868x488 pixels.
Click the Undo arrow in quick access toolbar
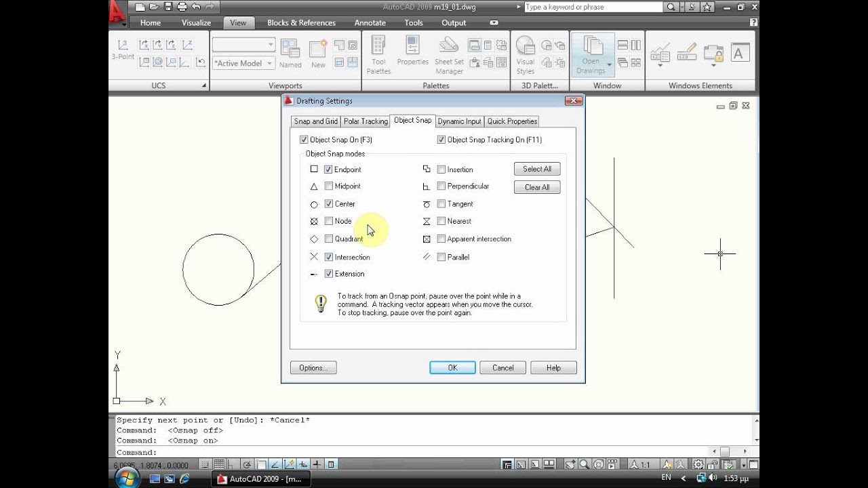click(197, 7)
